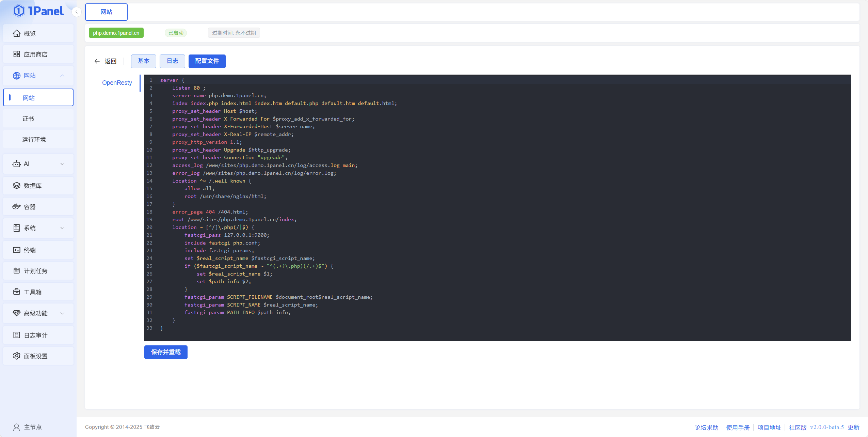
Task: Open 应用商店 app store grid icon
Action: click(x=17, y=54)
